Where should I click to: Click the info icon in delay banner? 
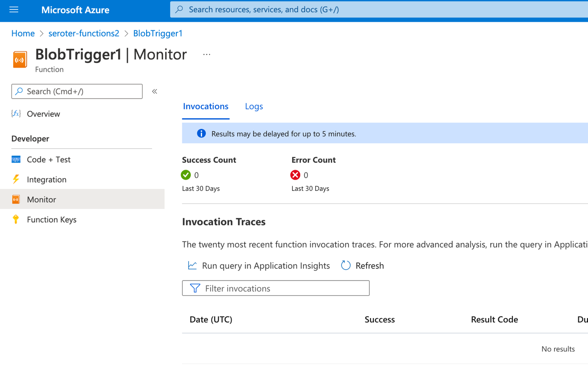coord(201,133)
